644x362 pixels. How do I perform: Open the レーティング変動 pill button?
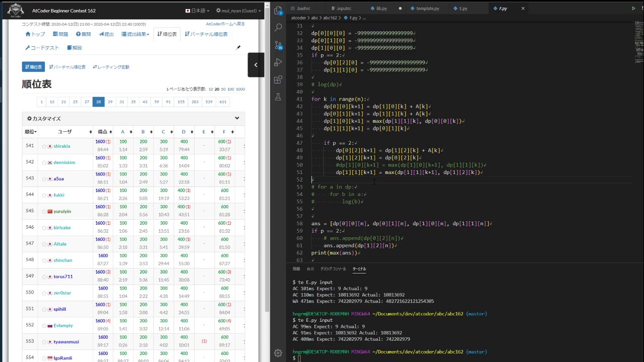coord(111,67)
